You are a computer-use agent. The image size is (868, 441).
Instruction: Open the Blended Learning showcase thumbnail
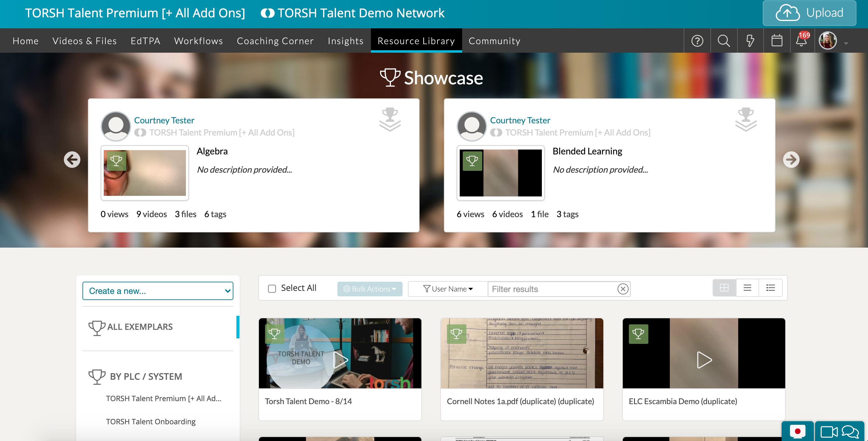coord(500,173)
